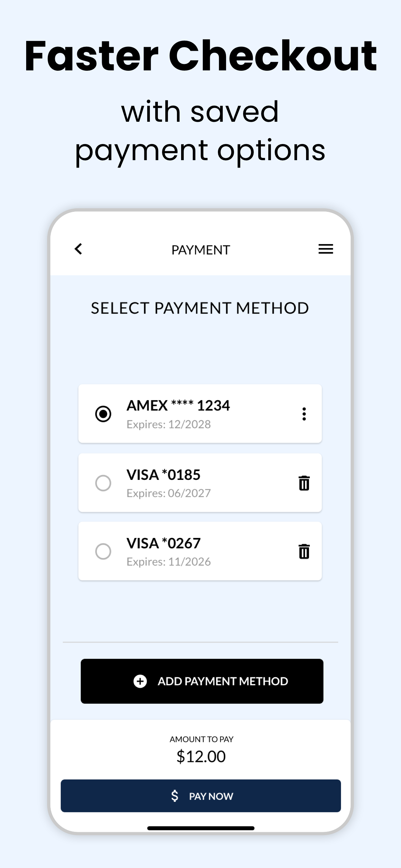
Task: Click the Expires: 11/2026 text
Action: tap(169, 562)
